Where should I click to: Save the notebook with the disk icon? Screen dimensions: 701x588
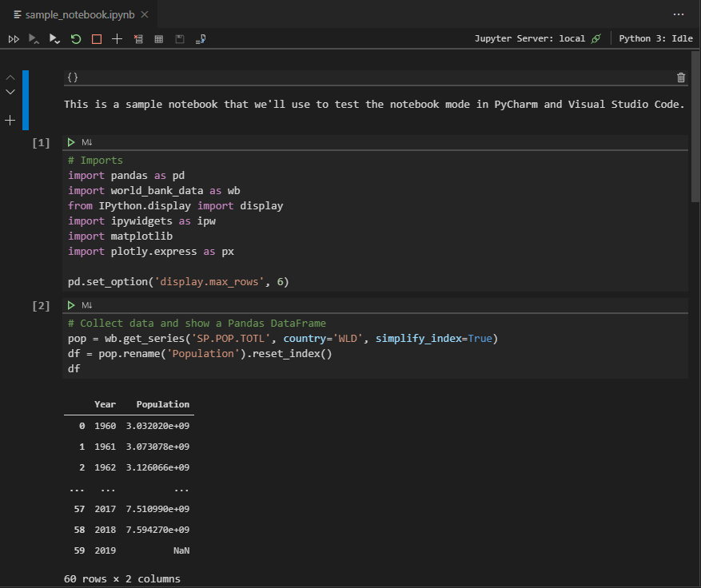(180, 38)
